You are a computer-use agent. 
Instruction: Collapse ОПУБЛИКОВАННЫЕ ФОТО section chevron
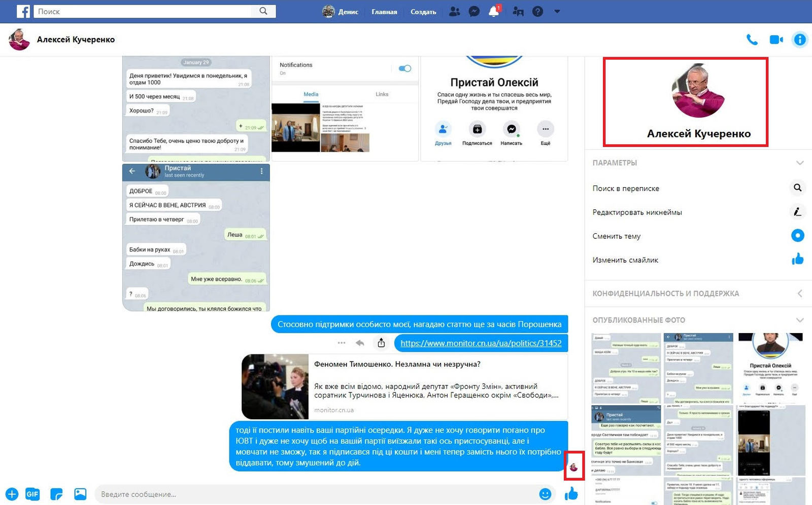[800, 320]
